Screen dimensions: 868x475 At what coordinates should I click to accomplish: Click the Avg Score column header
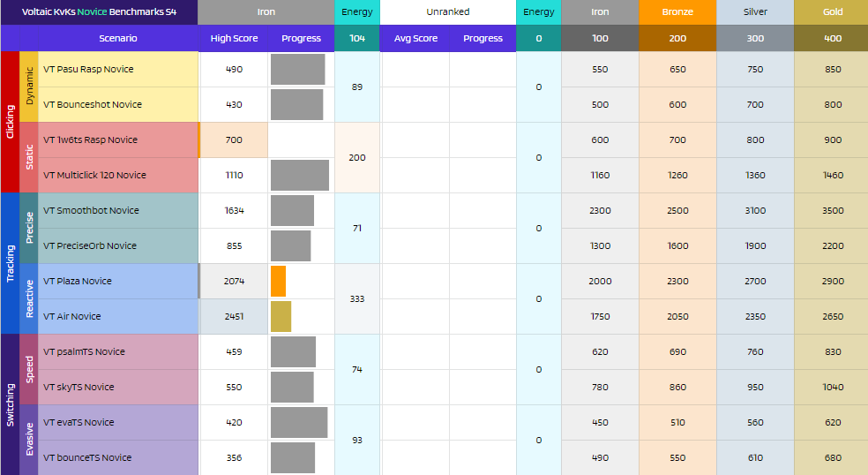tap(415, 38)
